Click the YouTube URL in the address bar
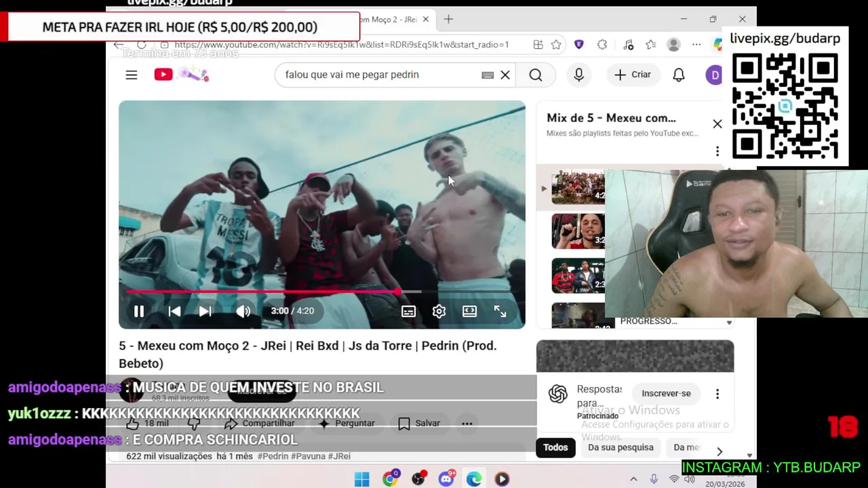The width and height of the screenshot is (868, 488). pyautogui.click(x=341, y=45)
